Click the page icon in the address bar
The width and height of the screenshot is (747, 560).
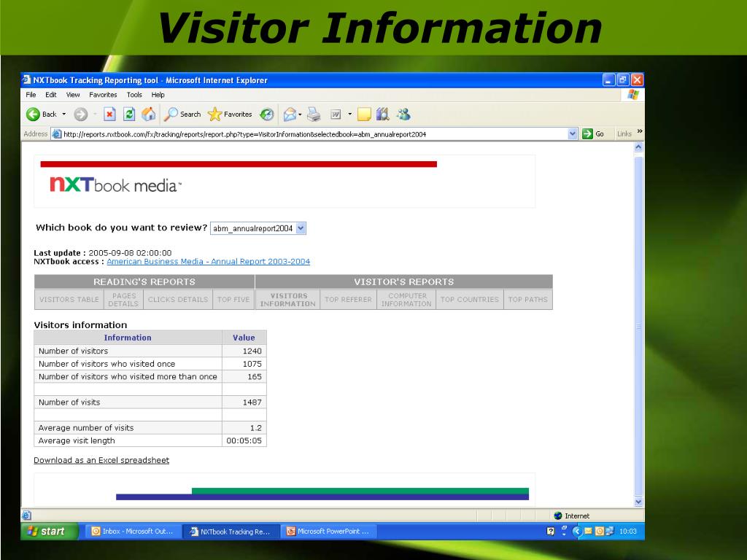click(57, 134)
